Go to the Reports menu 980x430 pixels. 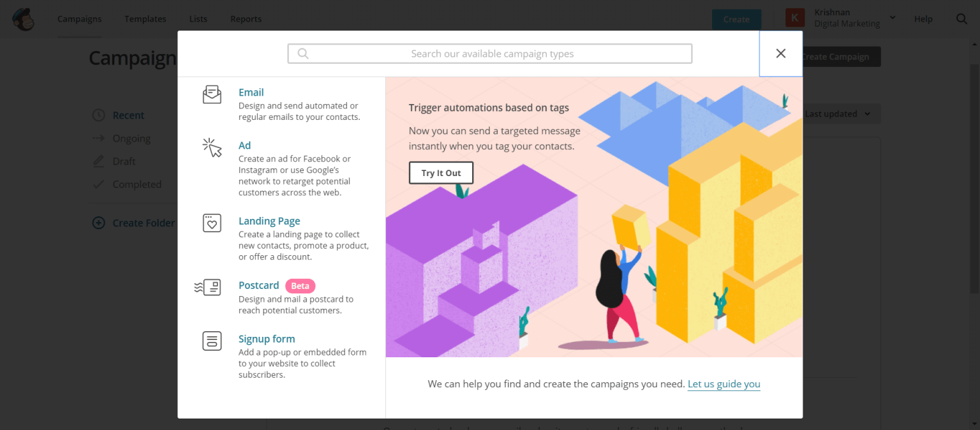coord(246,19)
